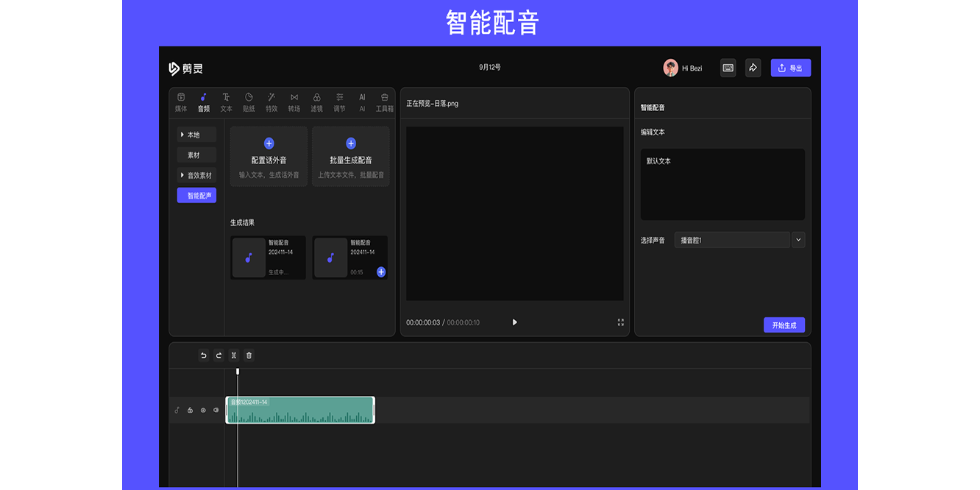The image size is (980, 490).
Task: Click the 导出 export button
Action: click(x=790, y=68)
